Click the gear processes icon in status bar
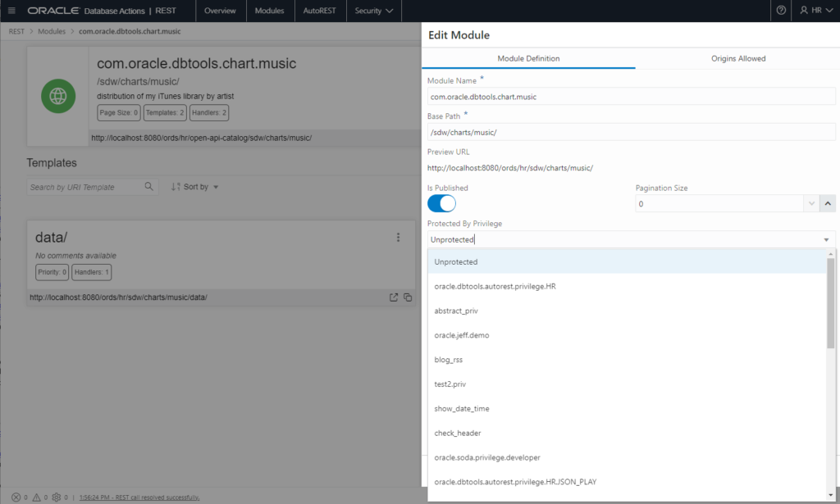Image resolution: width=840 pixels, height=504 pixels. pyautogui.click(x=57, y=497)
